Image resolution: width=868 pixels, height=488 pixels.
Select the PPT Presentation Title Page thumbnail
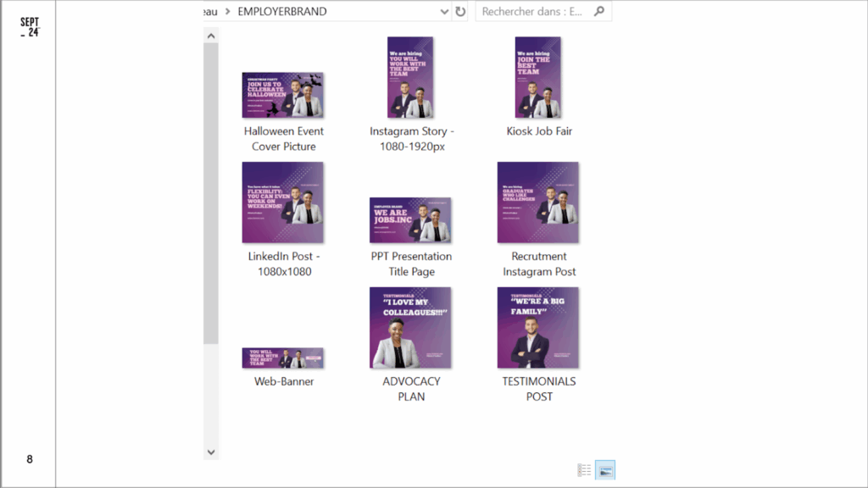coord(410,220)
